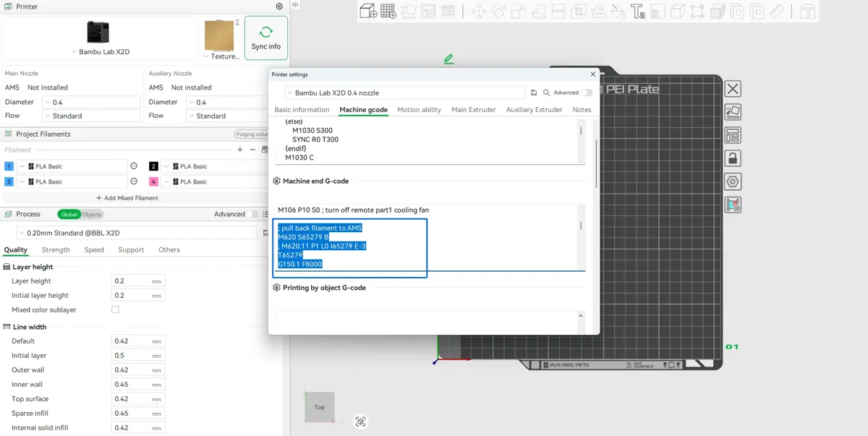This screenshot has height=436, width=868.
Task: Click the Add text icon in toolbar
Action: tap(637, 11)
